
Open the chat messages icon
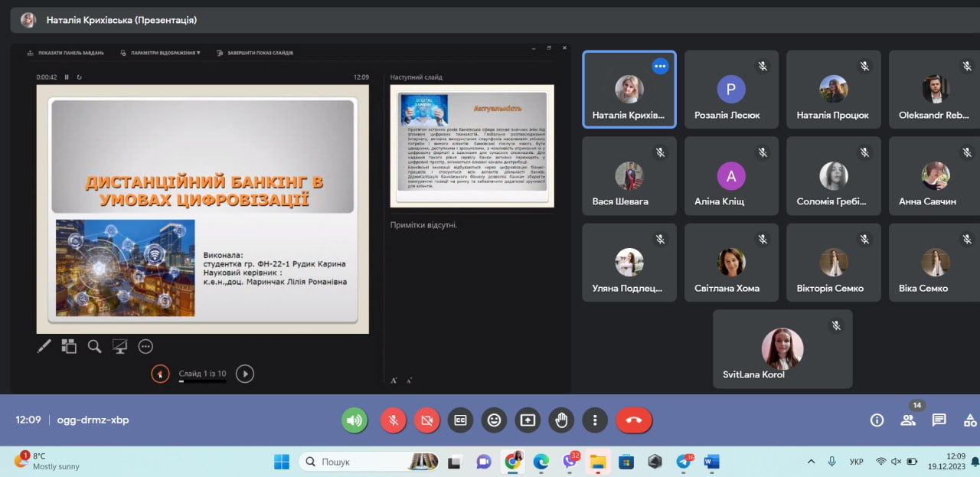click(939, 420)
